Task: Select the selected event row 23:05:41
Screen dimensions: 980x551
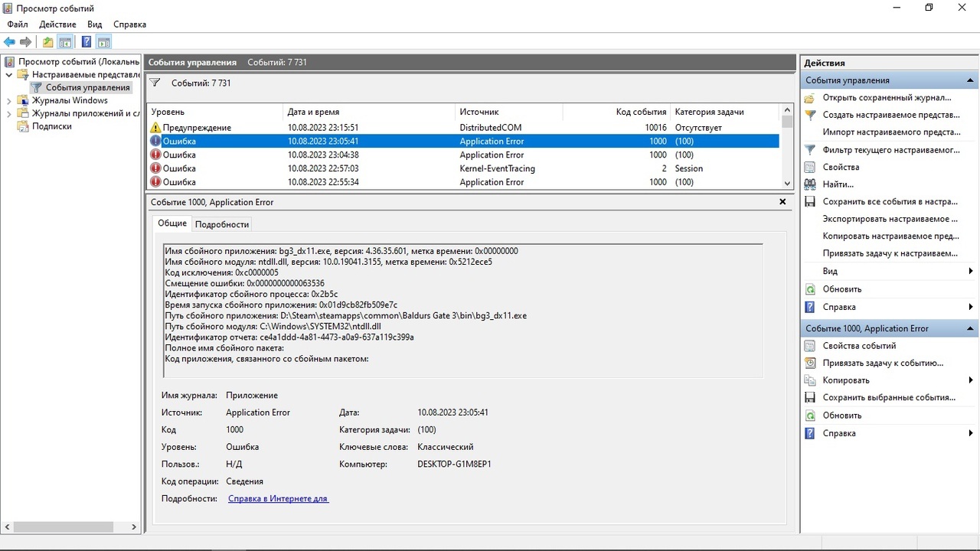Action: (463, 142)
